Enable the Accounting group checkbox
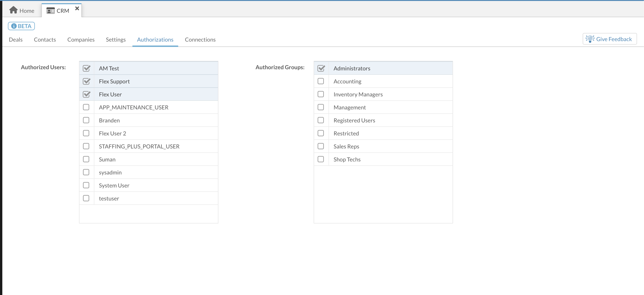Viewport: 644px width, 295px height. [x=321, y=81]
